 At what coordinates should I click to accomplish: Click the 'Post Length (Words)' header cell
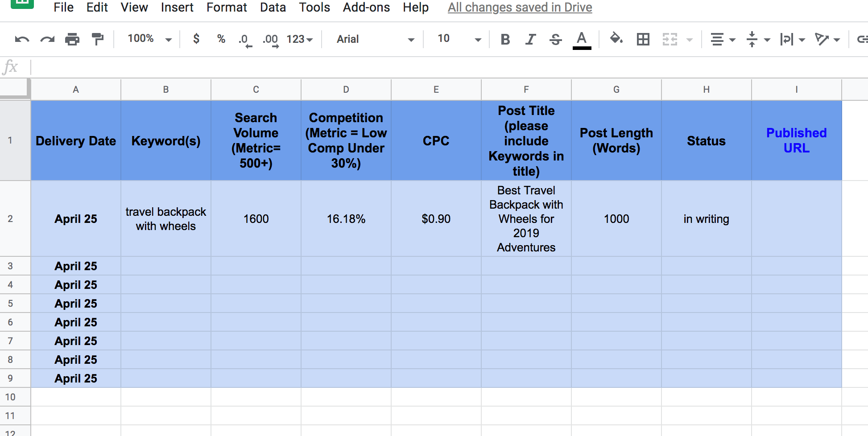click(616, 140)
